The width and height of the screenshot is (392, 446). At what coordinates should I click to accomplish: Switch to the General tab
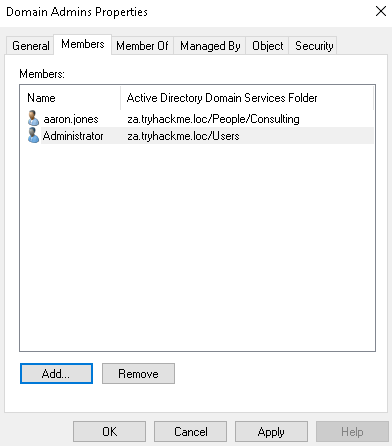click(31, 46)
